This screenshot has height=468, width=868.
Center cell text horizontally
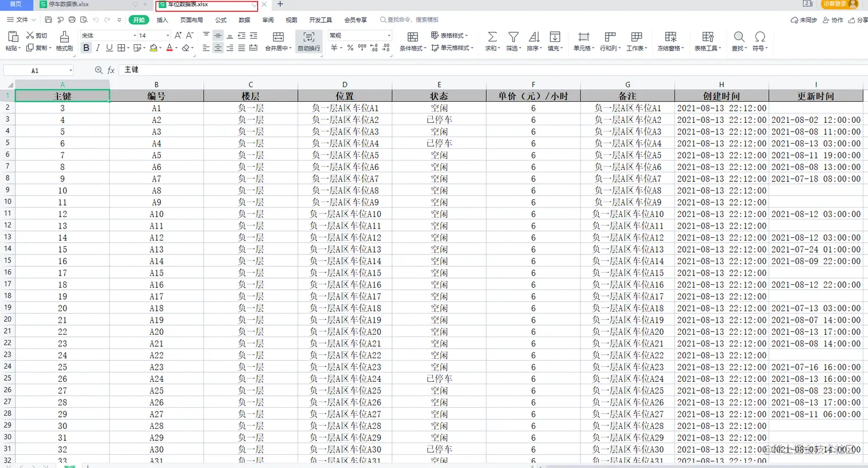[218, 48]
